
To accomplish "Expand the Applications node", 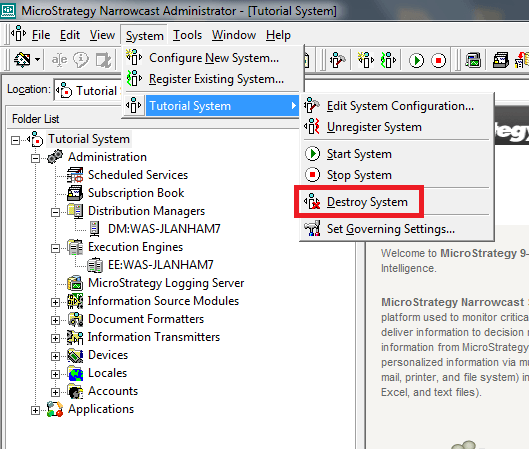I will click(35, 410).
